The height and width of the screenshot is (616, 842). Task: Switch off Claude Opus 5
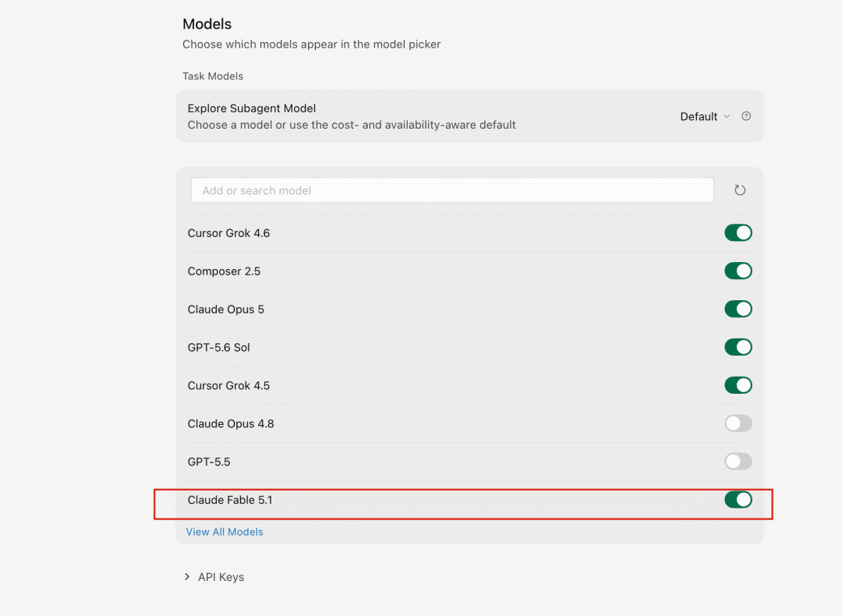(738, 310)
